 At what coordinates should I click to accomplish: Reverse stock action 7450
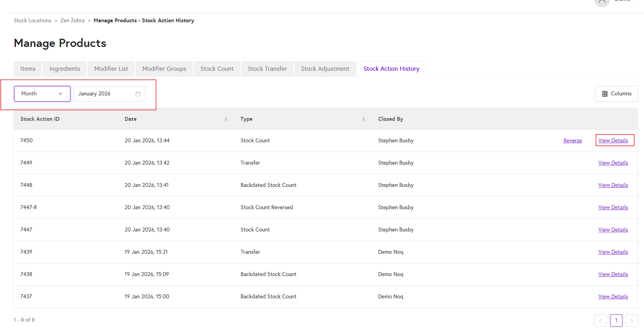coord(572,141)
